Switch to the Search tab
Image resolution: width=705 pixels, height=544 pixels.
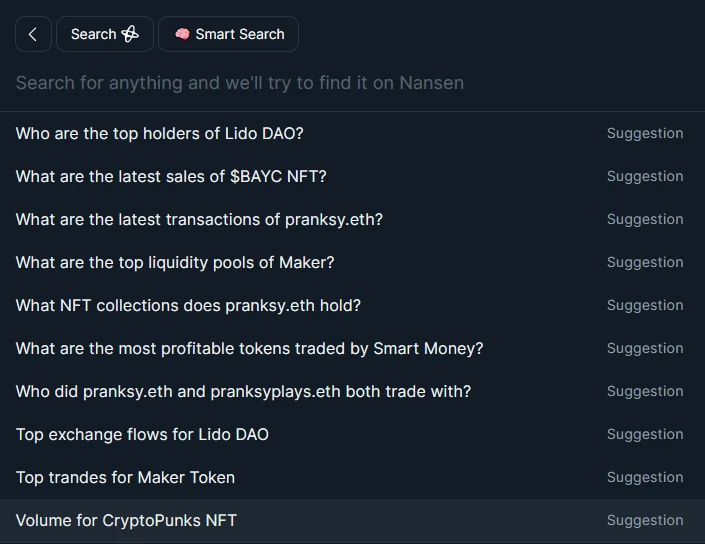(x=104, y=34)
